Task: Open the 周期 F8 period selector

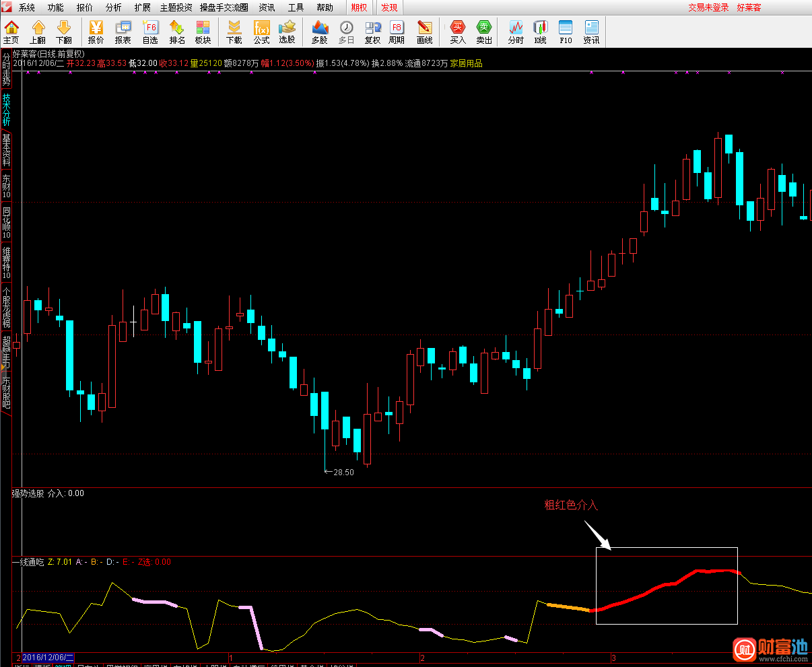Action: pyautogui.click(x=397, y=32)
